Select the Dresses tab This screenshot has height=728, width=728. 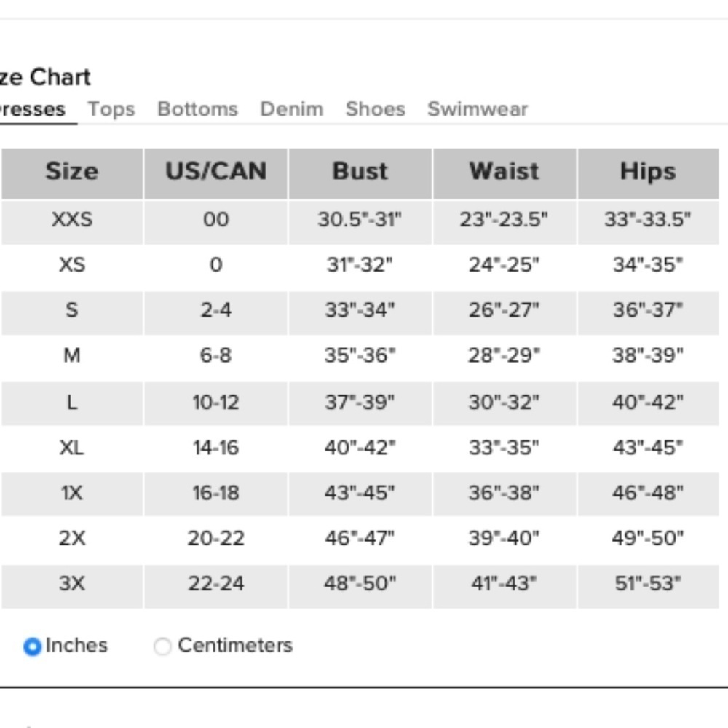click(x=32, y=109)
